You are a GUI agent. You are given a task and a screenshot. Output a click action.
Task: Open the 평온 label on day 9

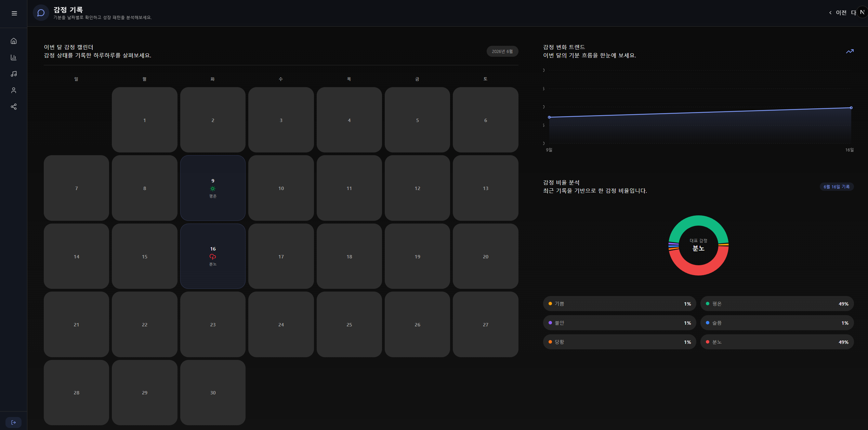click(x=213, y=196)
